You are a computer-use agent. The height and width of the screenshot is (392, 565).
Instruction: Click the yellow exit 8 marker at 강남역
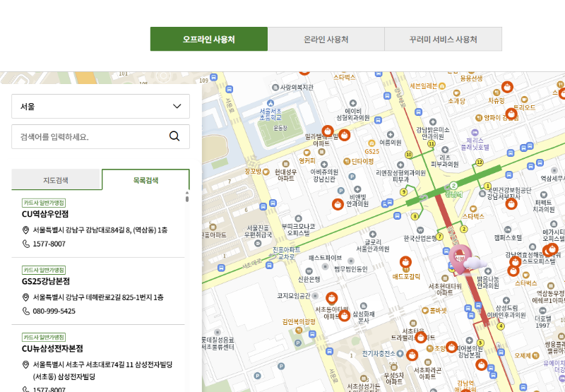tap(415, 217)
